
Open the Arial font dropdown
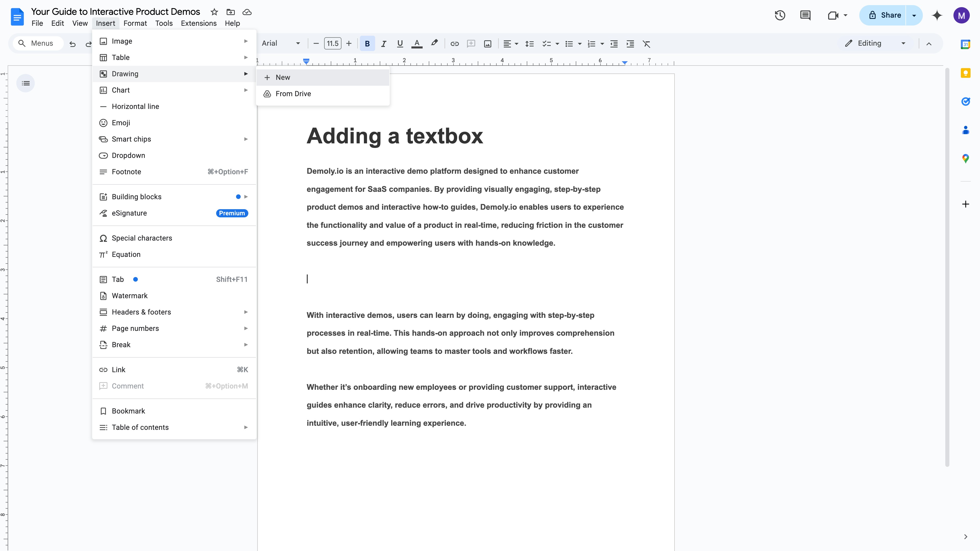pyautogui.click(x=281, y=43)
